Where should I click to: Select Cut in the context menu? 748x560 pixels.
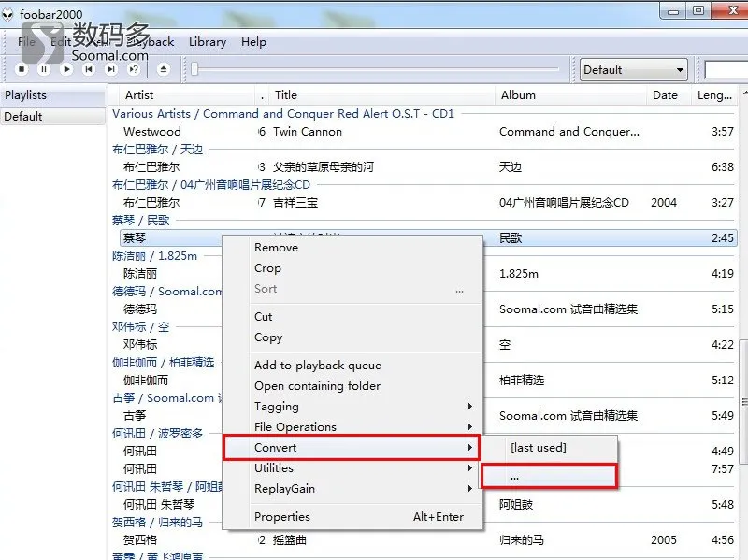tap(352, 317)
